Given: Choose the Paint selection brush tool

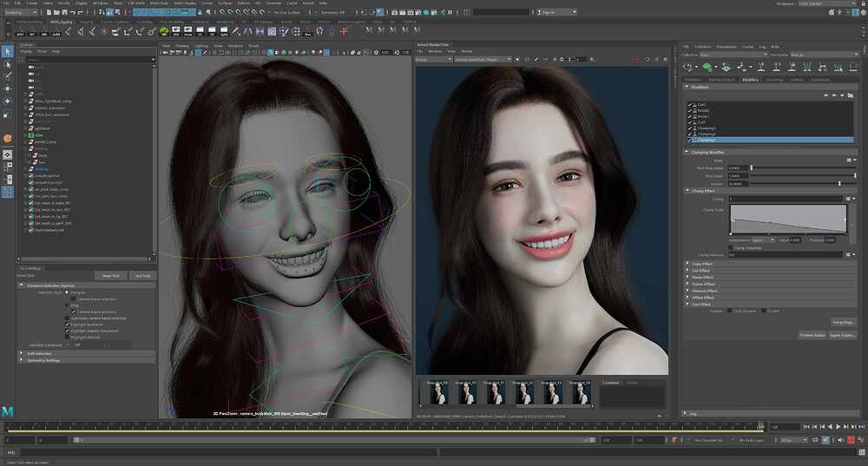Looking at the screenshot, I should [x=7, y=75].
